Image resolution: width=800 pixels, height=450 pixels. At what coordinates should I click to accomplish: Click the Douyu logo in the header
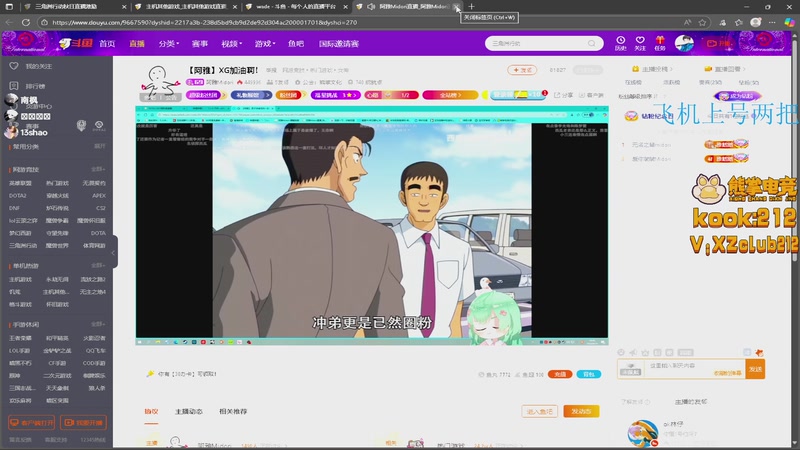pyautogui.click(x=76, y=43)
